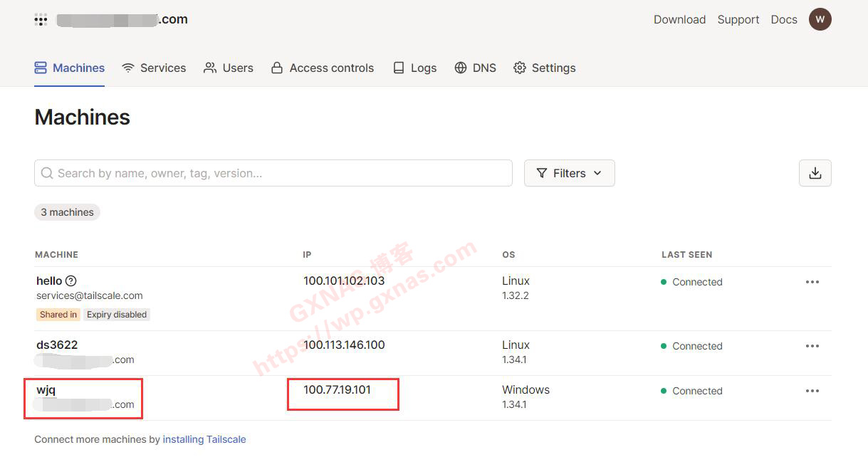This screenshot has height=472, width=868.
Task: Open the Support link
Action: (x=738, y=20)
